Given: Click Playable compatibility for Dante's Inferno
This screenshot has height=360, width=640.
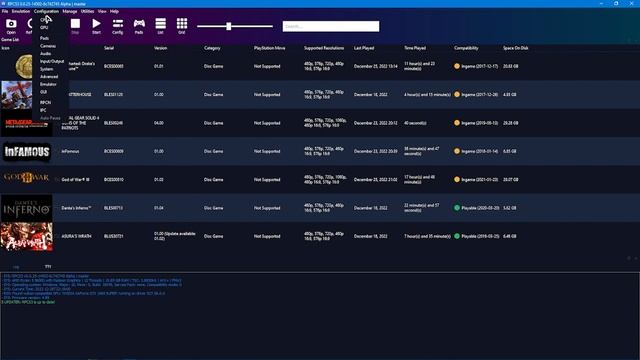Looking at the screenshot, I should (477, 208).
